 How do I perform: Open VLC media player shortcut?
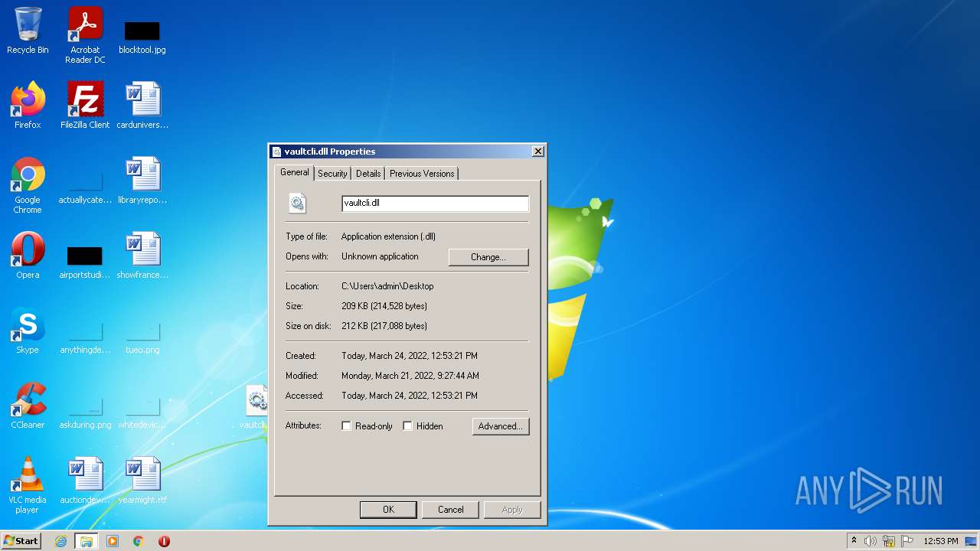click(28, 485)
